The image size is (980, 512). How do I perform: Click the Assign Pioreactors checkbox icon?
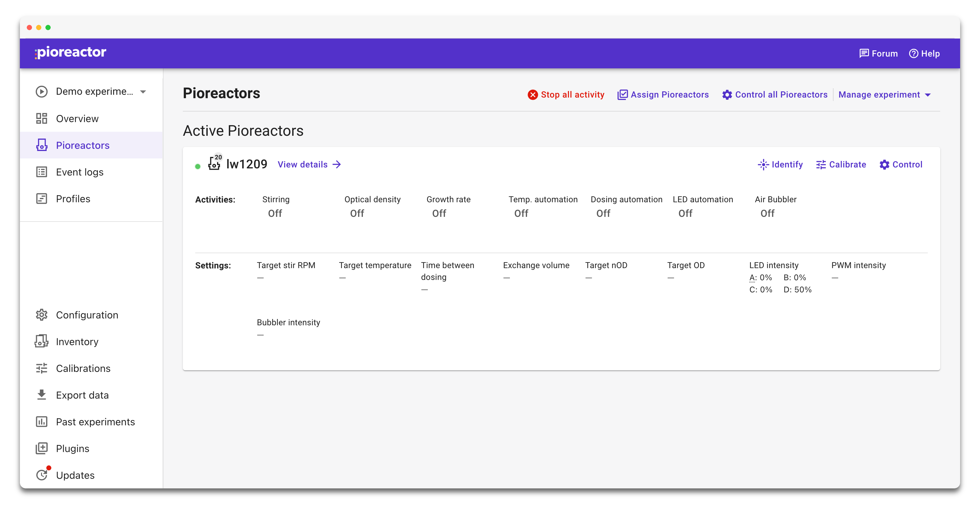tap(622, 95)
